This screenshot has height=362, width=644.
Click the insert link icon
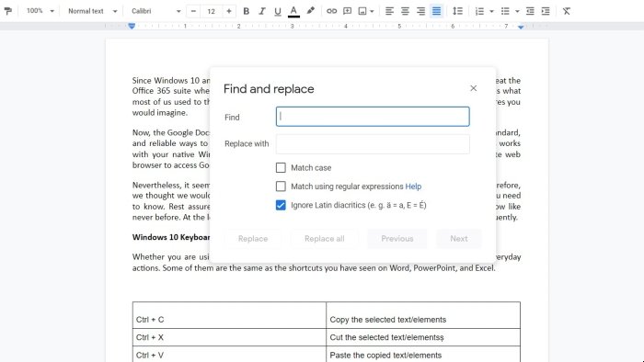pos(331,11)
